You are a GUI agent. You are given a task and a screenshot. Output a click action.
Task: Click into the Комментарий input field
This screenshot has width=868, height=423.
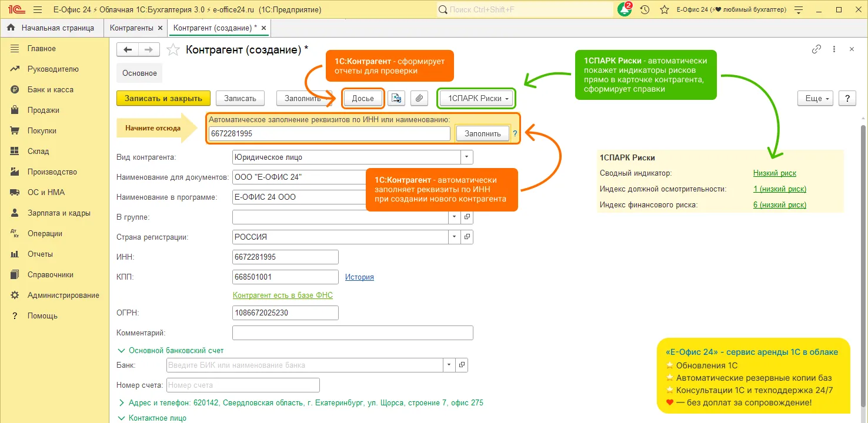[x=353, y=333]
